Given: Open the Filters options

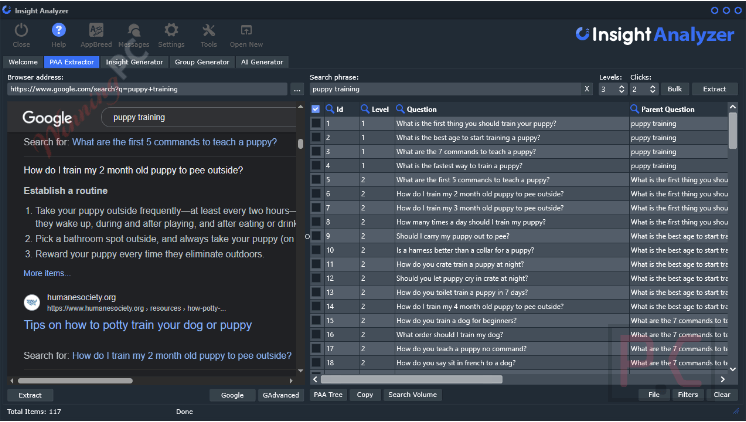Looking at the screenshot, I should (x=687, y=394).
